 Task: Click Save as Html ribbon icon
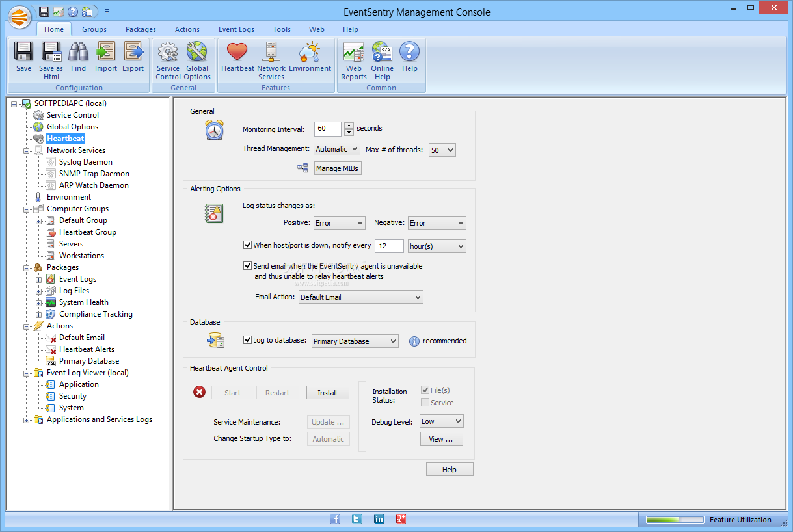point(51,51)
